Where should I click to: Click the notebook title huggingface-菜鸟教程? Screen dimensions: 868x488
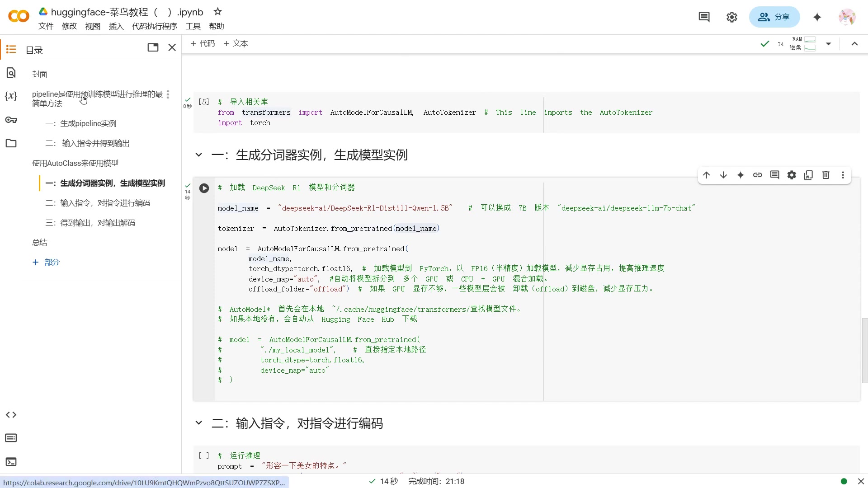[127, 12]
